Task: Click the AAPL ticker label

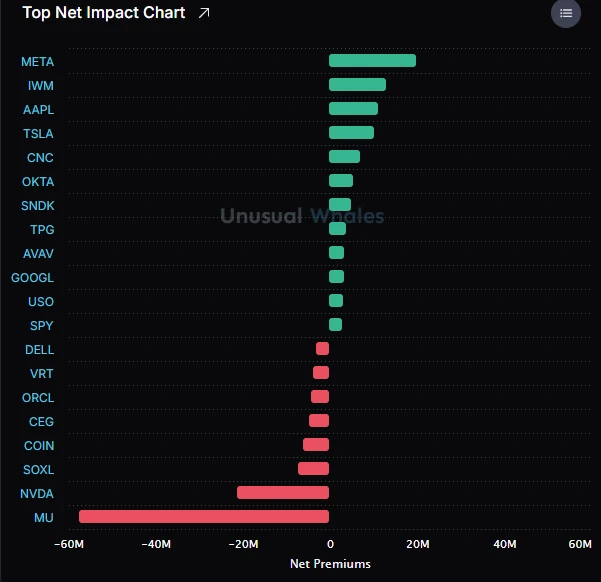Action: click(x=38, y=110)
